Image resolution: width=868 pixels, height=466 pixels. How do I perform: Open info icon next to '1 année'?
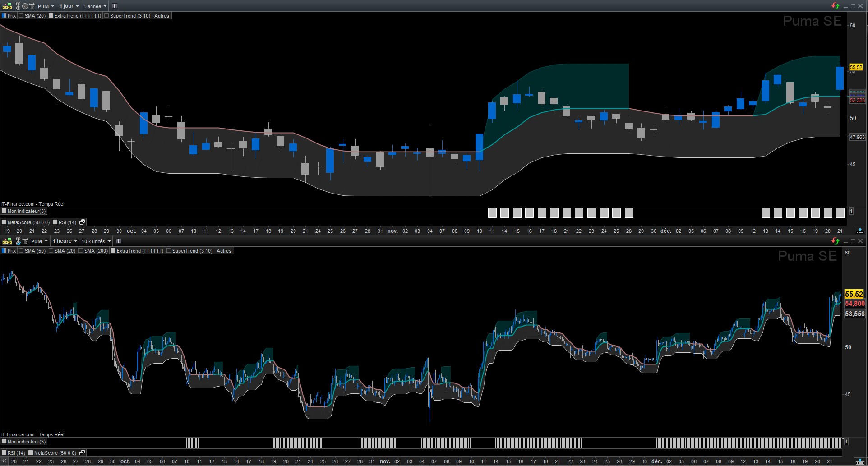click(x=115, y=6)
